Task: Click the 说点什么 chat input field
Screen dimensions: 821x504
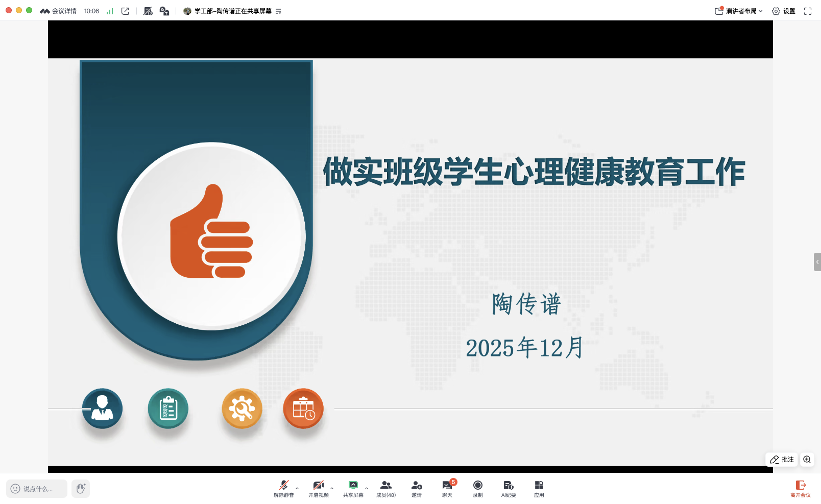Action: [x=36, y=488]
